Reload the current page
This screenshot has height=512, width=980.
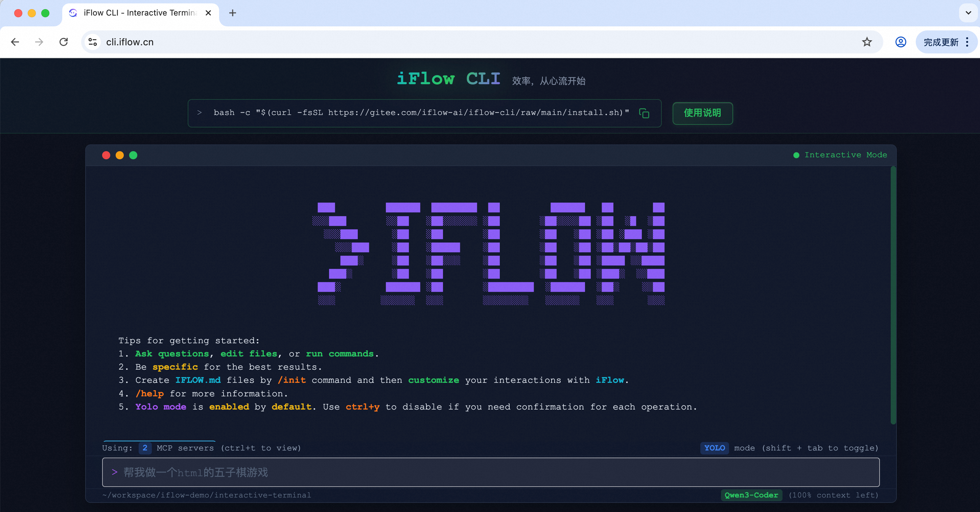[64, 42]
